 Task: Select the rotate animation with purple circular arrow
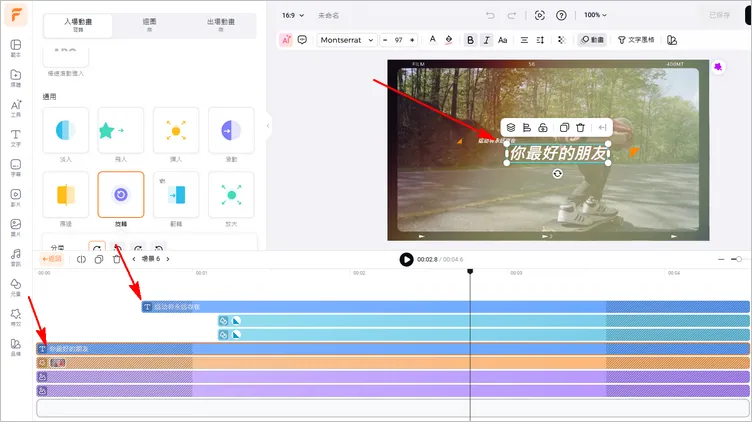click(121, 195)
